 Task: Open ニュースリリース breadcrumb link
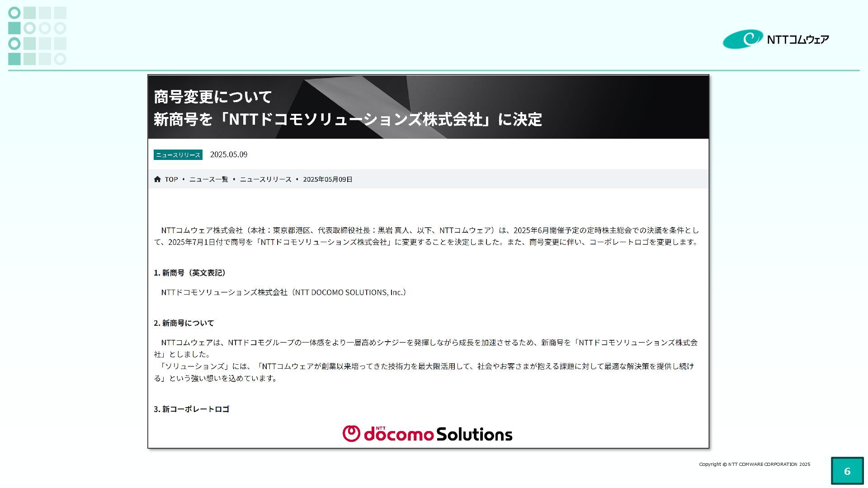pos(265,179)
